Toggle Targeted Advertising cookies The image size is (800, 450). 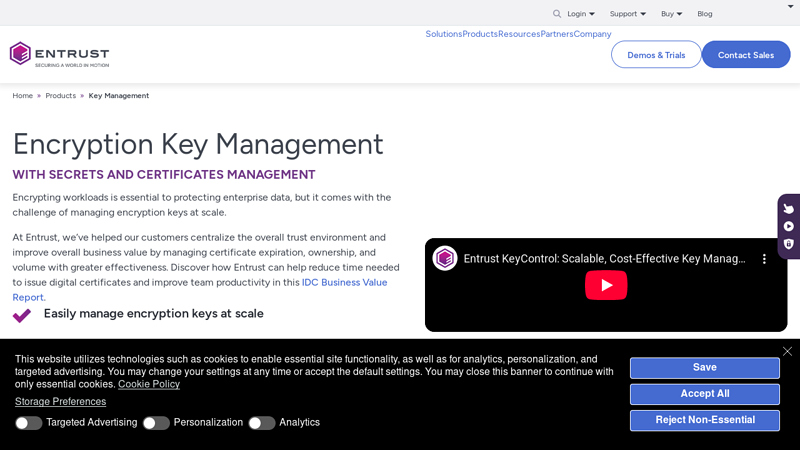click(29, 423)
